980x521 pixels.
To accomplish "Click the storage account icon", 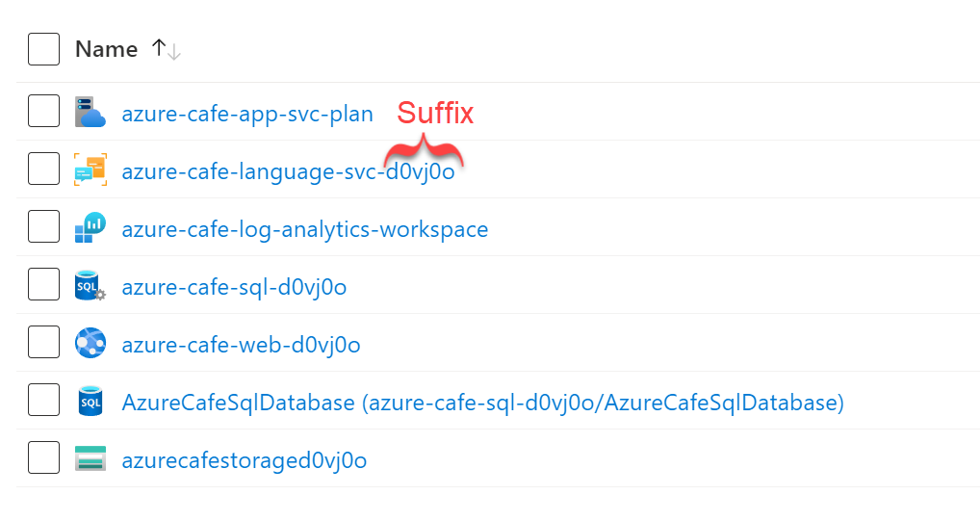I will [x=90, y=459].
